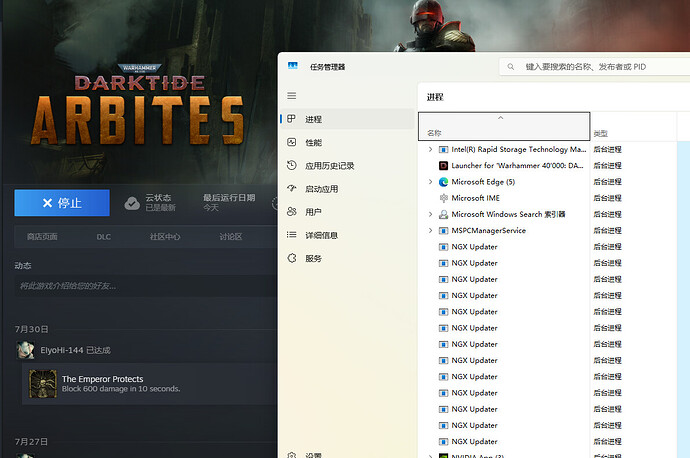Click the Steam cloud status icon
690x458 pixels.
[x=132, y=203]
